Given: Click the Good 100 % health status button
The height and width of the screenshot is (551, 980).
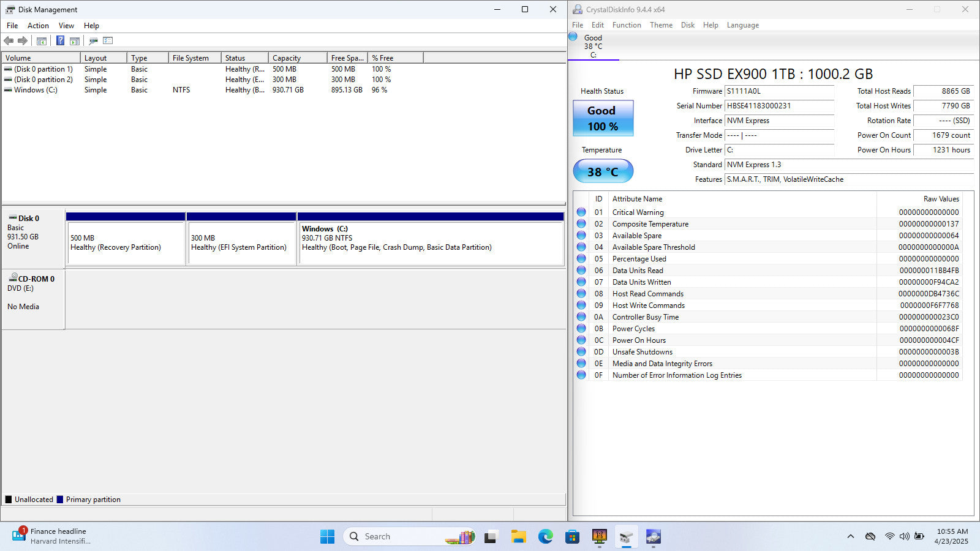Looking at the screenshot, I should click(x=603, y=118).
